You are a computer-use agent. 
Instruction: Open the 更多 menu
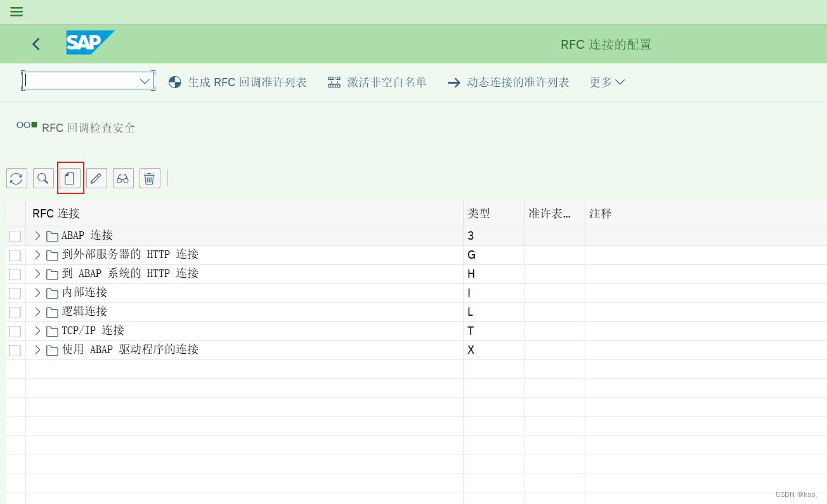point(606,82)
